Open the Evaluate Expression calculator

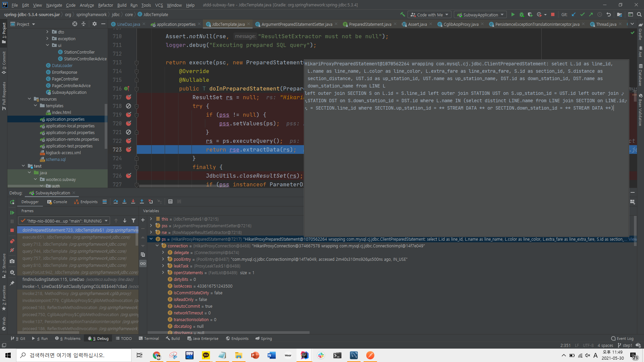click(x=170, y=201)
